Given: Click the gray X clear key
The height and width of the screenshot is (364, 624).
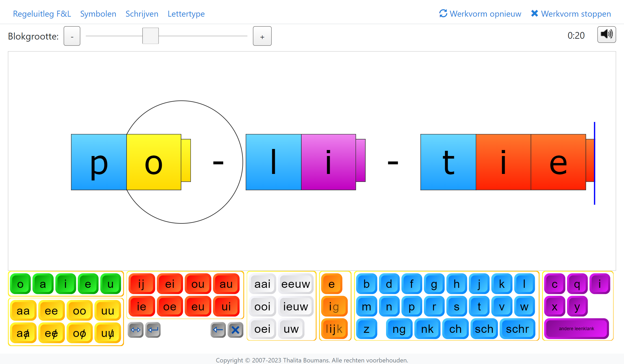Looking at the screenshot, I should [235, 330].
